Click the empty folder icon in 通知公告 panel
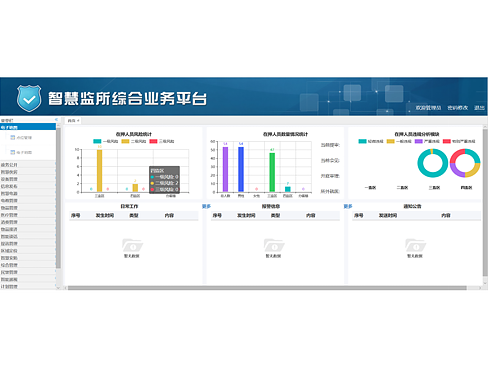Image resolution: width=488 pixels, height=366 pixels. (415, 246)
